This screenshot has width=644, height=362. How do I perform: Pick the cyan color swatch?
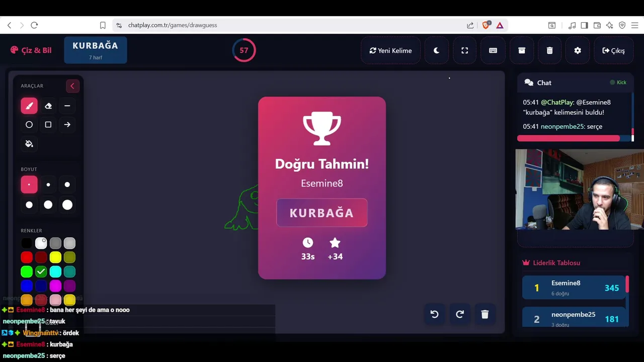click(x=55, y=271)
